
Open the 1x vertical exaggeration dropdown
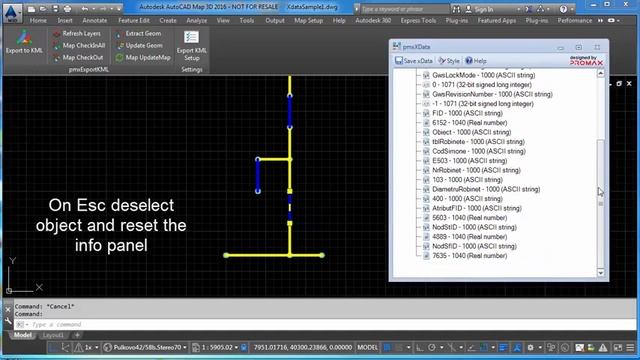point(87,347)
